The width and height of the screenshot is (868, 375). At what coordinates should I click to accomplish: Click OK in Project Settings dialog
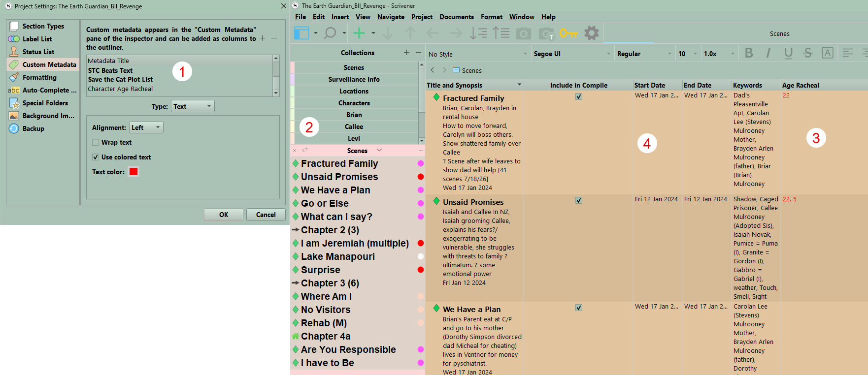pyautogui.click(x=224, y=215)
